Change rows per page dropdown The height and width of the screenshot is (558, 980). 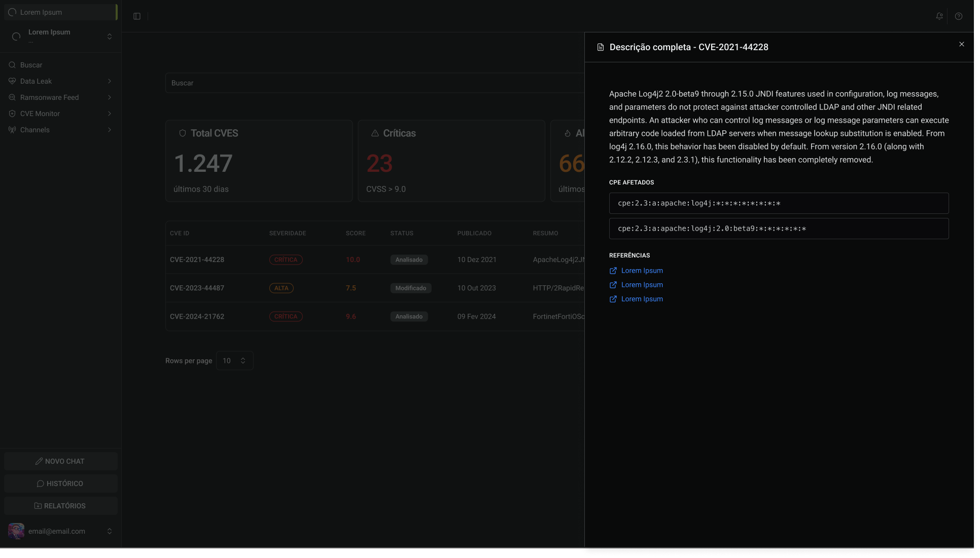(235, 361)
